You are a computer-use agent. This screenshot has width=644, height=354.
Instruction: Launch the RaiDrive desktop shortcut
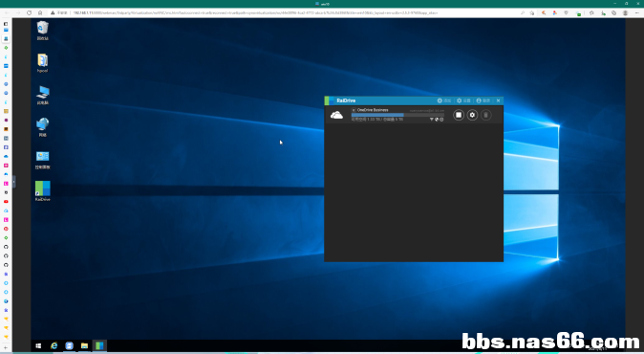(43, 191)
